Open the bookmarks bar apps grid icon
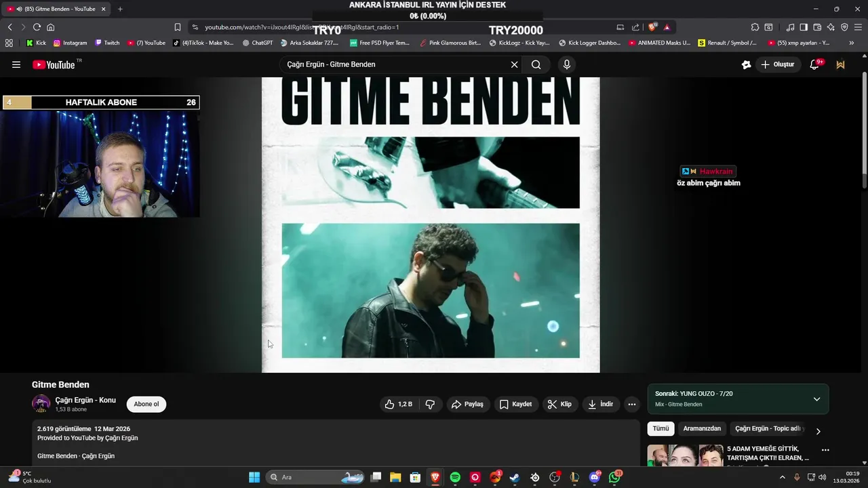Screen dimensions: 868x488 pyautogui.click(x=9, y=43)
